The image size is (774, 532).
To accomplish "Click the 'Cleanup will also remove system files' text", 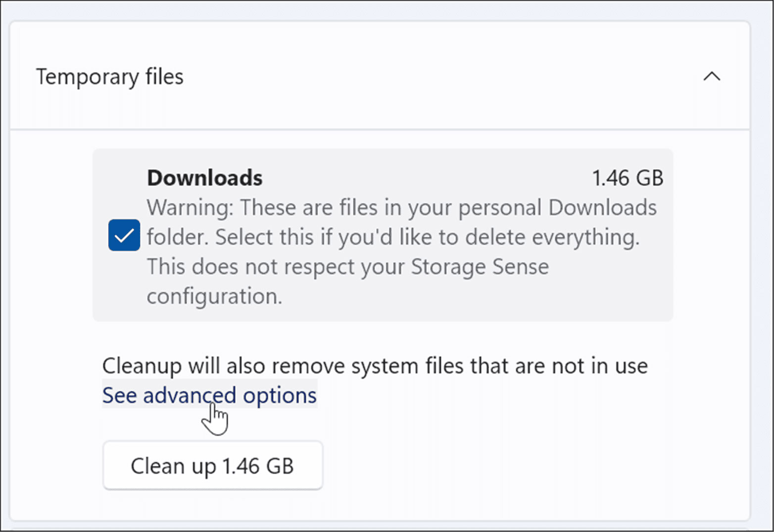I will coord(375,366).
